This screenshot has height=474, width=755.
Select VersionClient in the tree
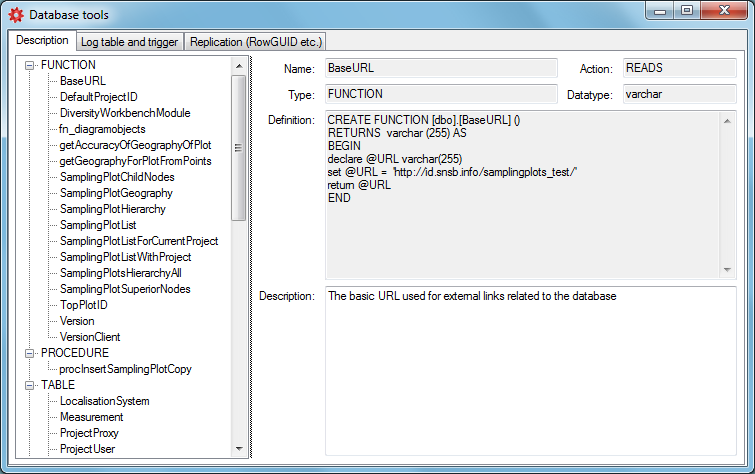[89, 337]
